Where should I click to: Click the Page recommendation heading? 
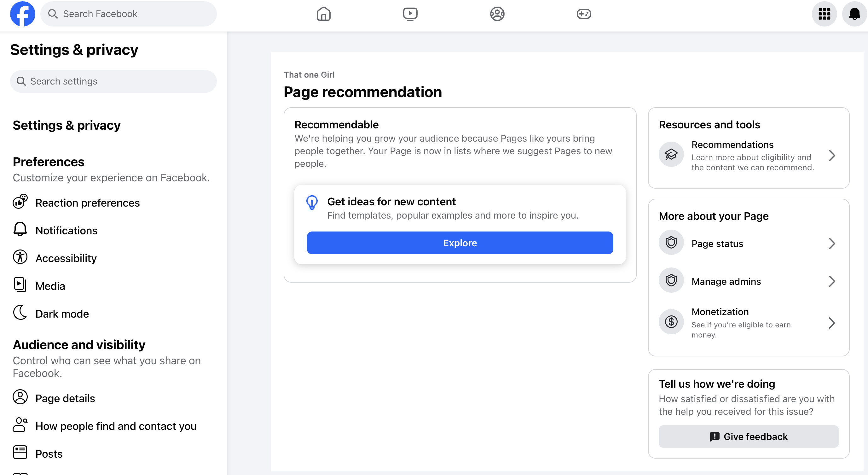coord(362,92)
